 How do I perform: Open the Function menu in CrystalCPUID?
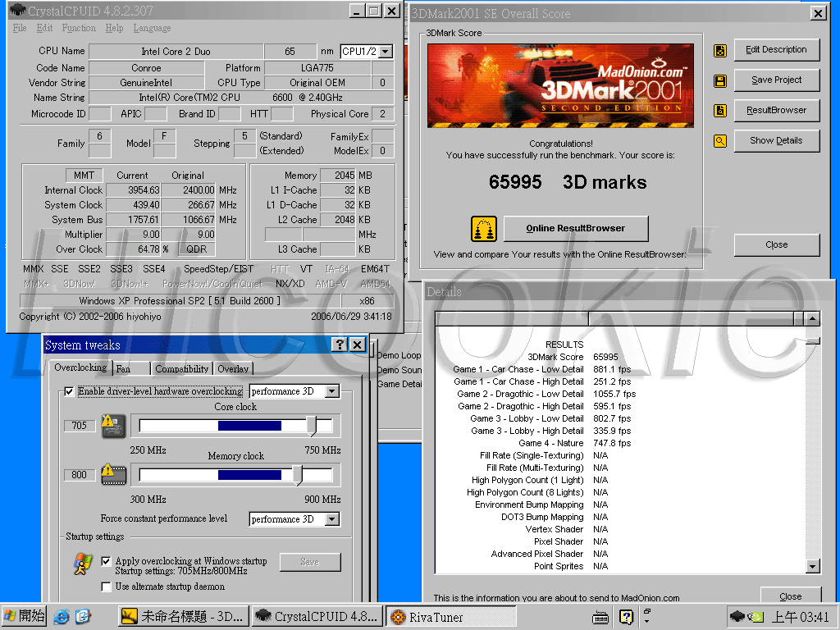[79, 28]
